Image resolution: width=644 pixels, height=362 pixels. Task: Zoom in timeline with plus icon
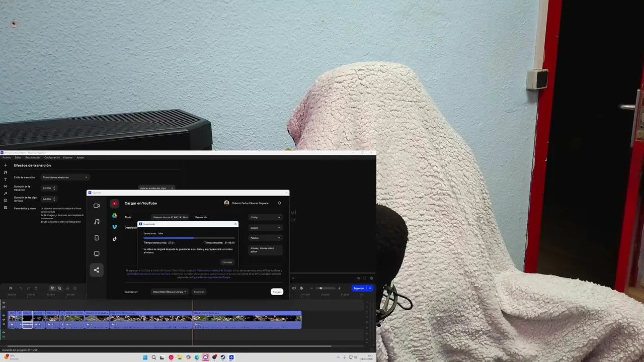[339, 288]
